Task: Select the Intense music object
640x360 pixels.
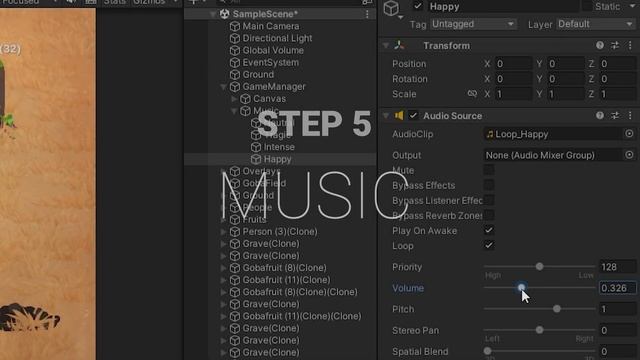Action: point(279,147)
